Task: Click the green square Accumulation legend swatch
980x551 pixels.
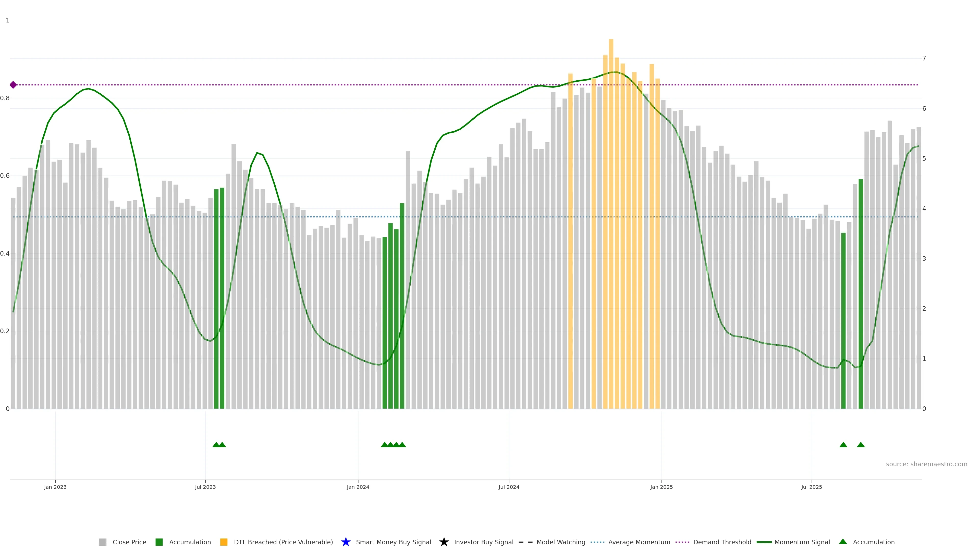Action: click(159, 542)
